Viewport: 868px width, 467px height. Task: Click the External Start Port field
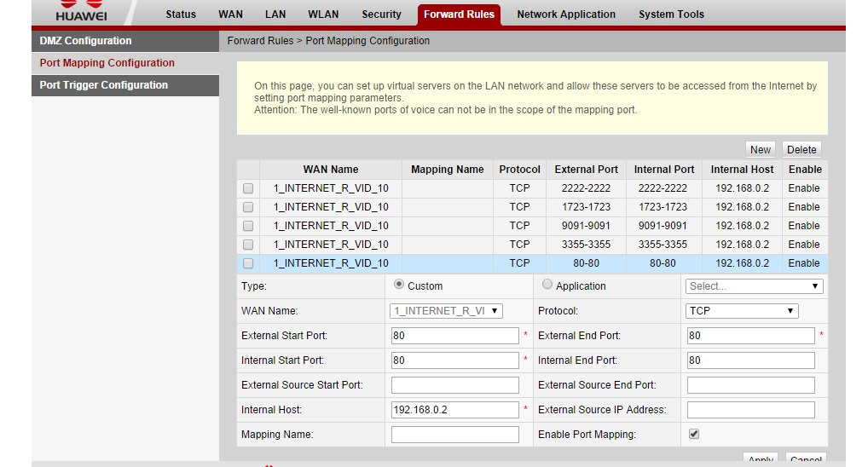[455, 335]
